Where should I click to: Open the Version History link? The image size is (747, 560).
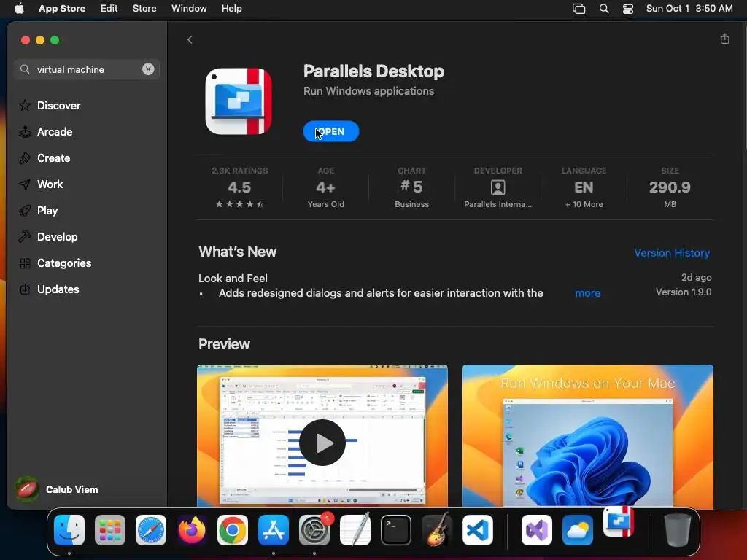[x=672, y=253]
